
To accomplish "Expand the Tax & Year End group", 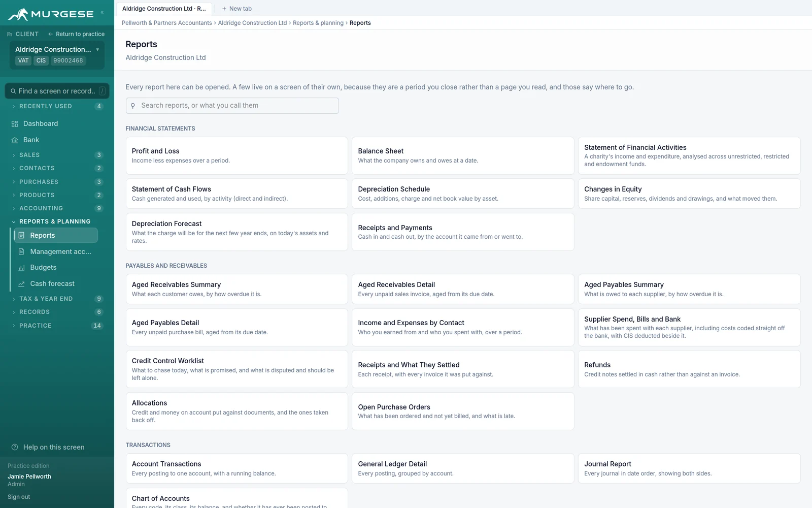I will point(57,299).
